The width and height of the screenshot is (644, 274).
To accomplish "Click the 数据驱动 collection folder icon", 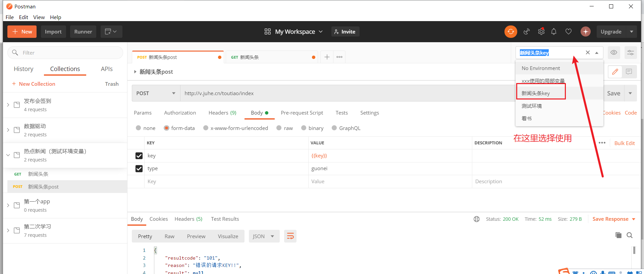I will [17, 130].
